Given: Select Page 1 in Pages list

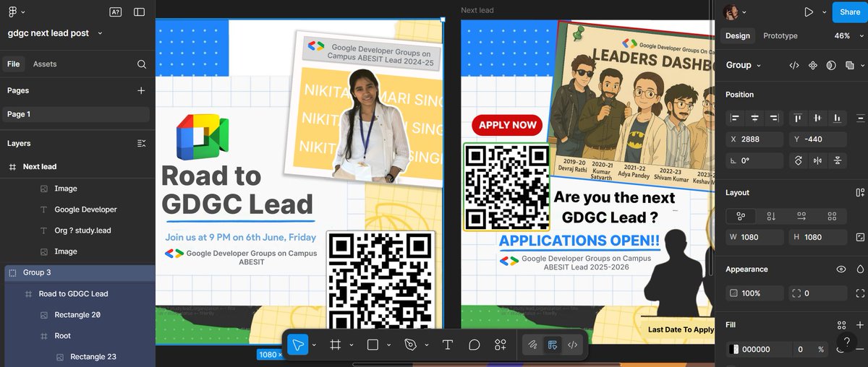Looking at the screenshot, I should tap(76, 114).
